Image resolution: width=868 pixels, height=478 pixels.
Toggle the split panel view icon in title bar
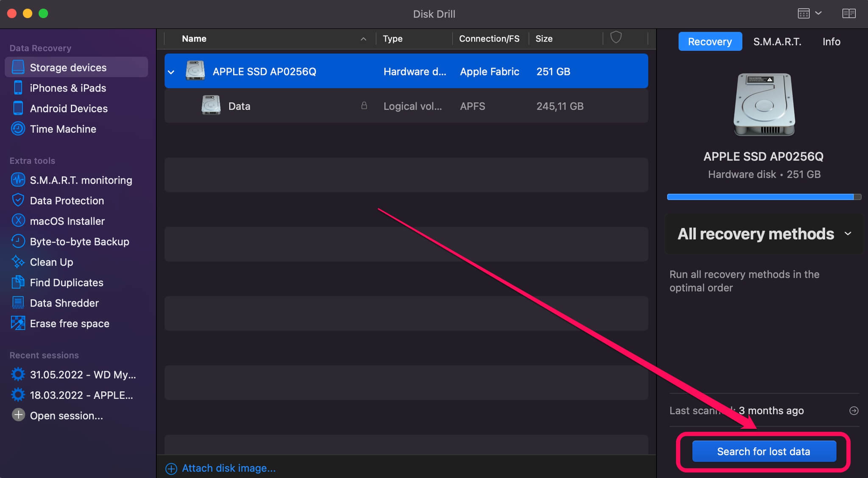click(x=849, y=14)
